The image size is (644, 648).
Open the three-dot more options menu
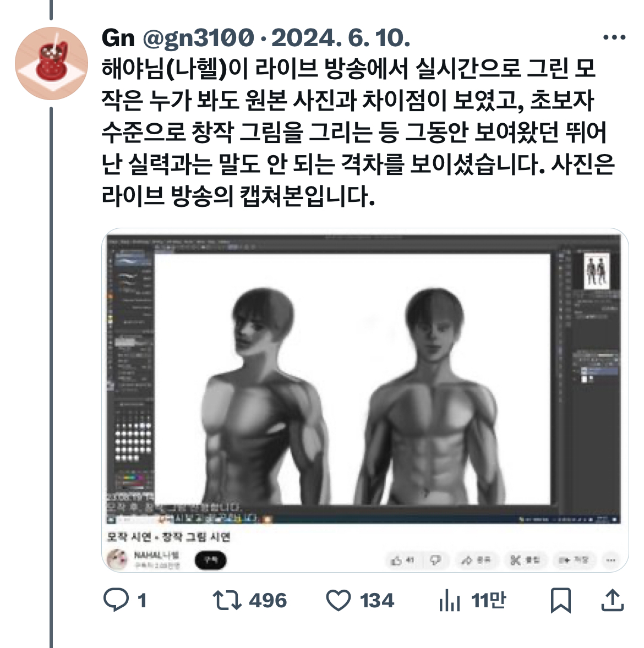pyautogui.click(x=614, y=37)
